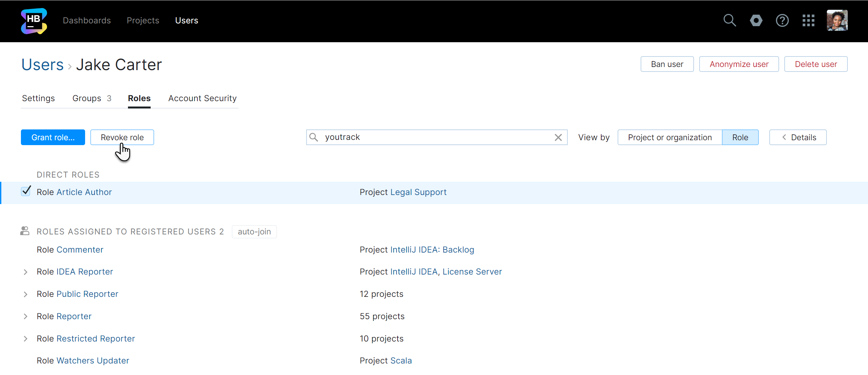Click the Anonymize user button
Image resolution: width=868 pixels, height=375 pixels.
click(x=739, y=64)
